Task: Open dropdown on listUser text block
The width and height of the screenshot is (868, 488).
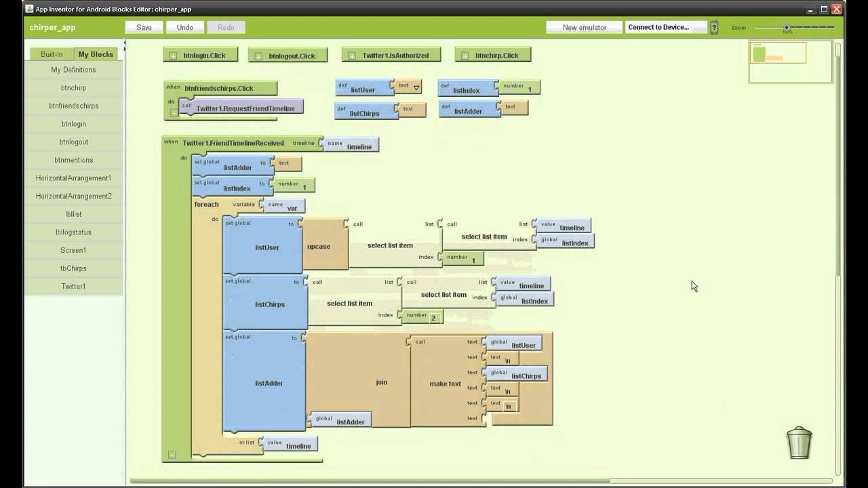Action: tap(416, 88)
